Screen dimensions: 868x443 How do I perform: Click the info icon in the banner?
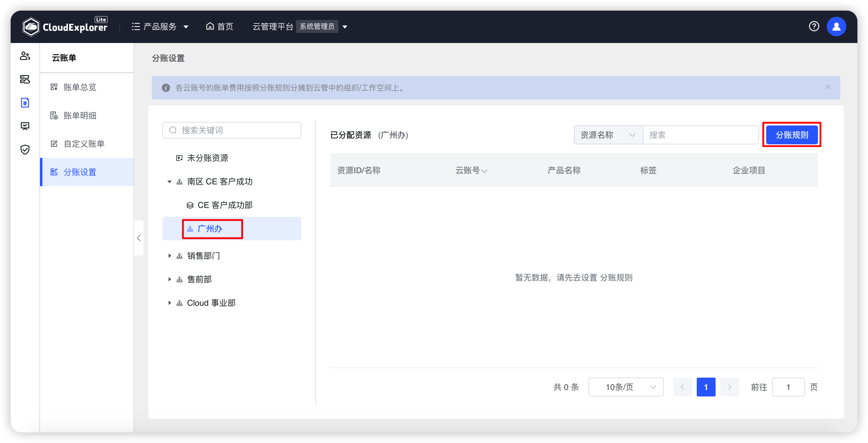point(166,88)
